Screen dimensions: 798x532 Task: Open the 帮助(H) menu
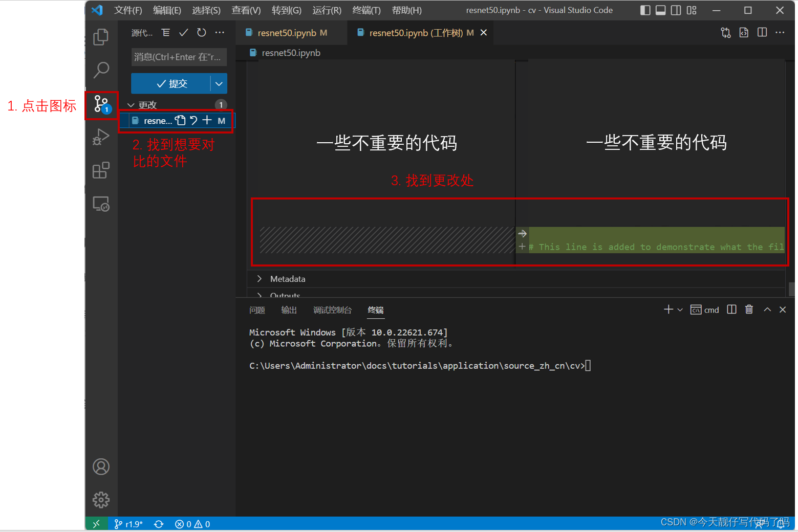(x=407, y=10)
